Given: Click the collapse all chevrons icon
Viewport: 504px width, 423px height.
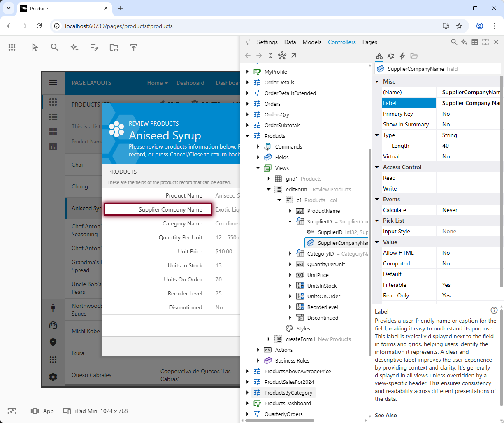Looking at the screenshot, I should click(x=270, y=56).
